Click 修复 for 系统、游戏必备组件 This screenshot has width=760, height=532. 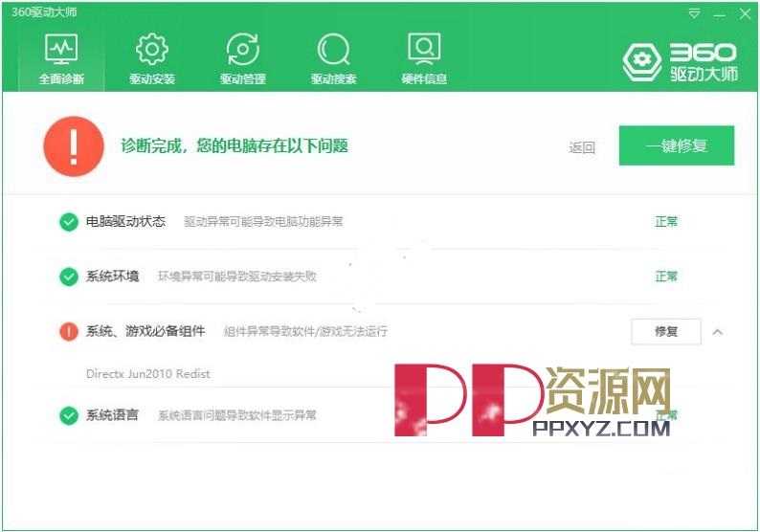[x=666, y=331]
